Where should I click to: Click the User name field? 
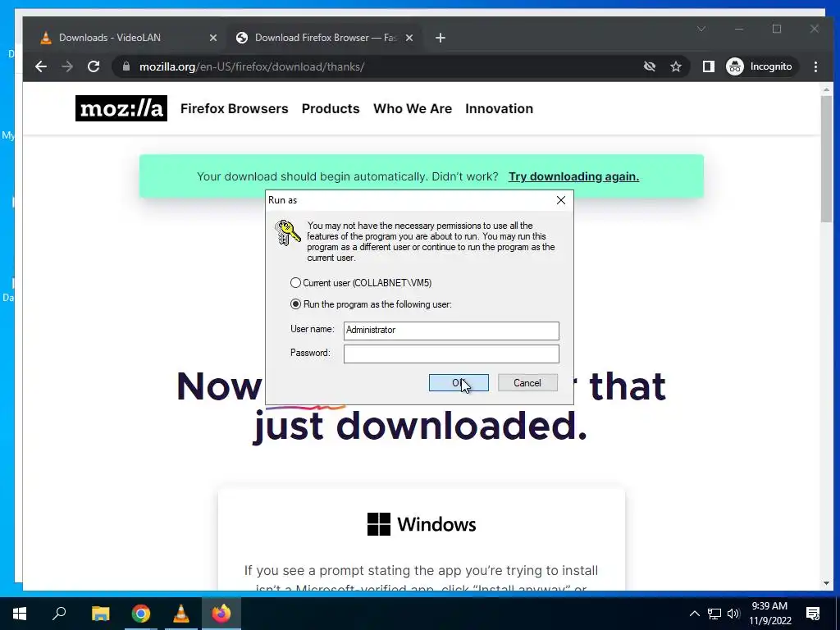[x=451, y=331]
